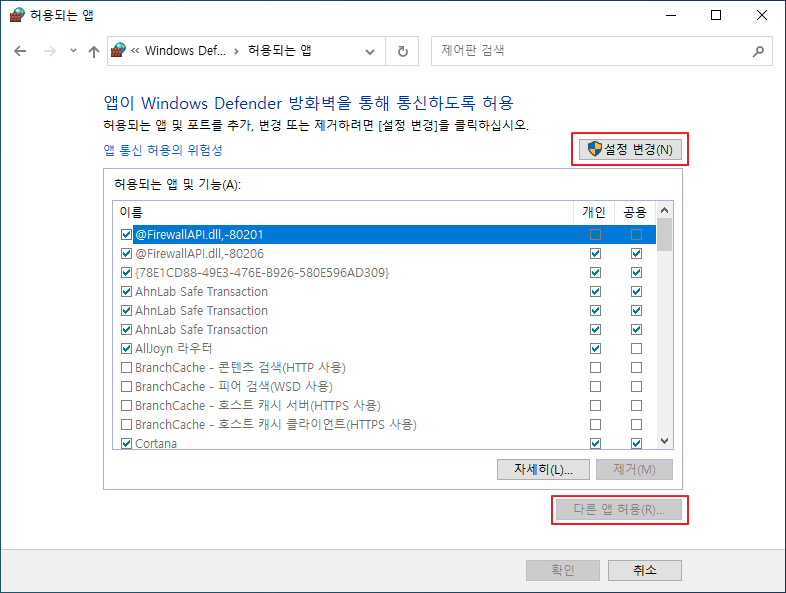Toggle checkbox for @FirewallAPI.dll,-80201

126,235
